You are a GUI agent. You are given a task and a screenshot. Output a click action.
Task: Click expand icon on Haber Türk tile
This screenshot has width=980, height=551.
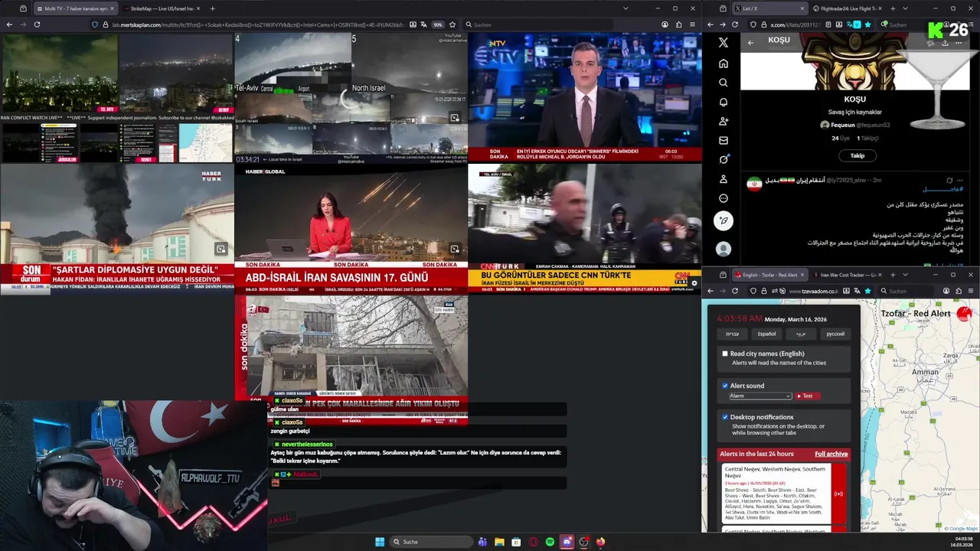click(x=220, y=249)
